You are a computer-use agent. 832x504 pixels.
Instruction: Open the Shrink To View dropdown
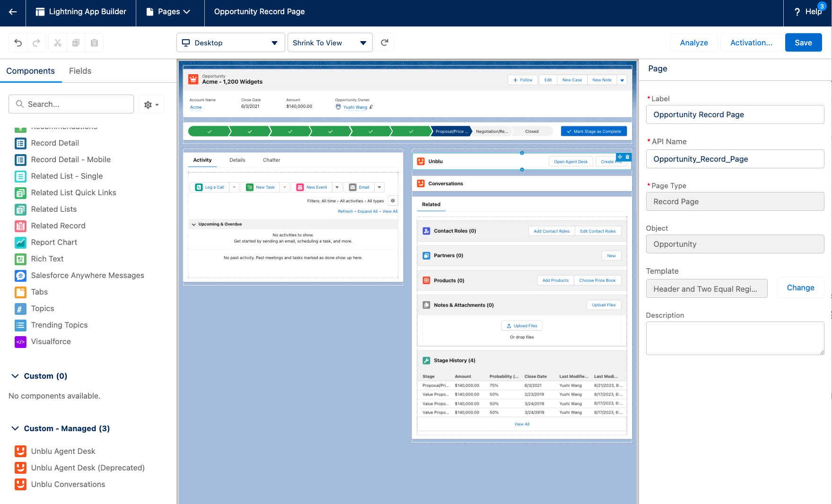pos(330,43)
